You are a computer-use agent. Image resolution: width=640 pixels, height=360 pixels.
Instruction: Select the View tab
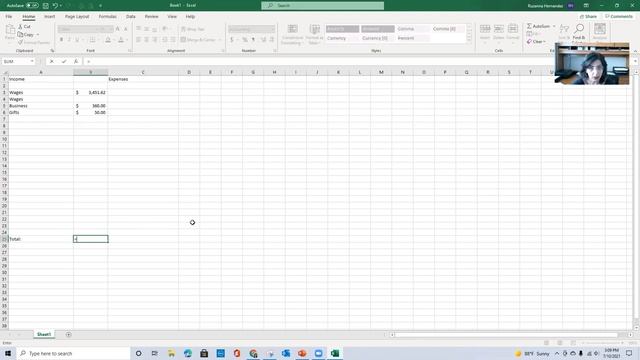pos(172,16)
